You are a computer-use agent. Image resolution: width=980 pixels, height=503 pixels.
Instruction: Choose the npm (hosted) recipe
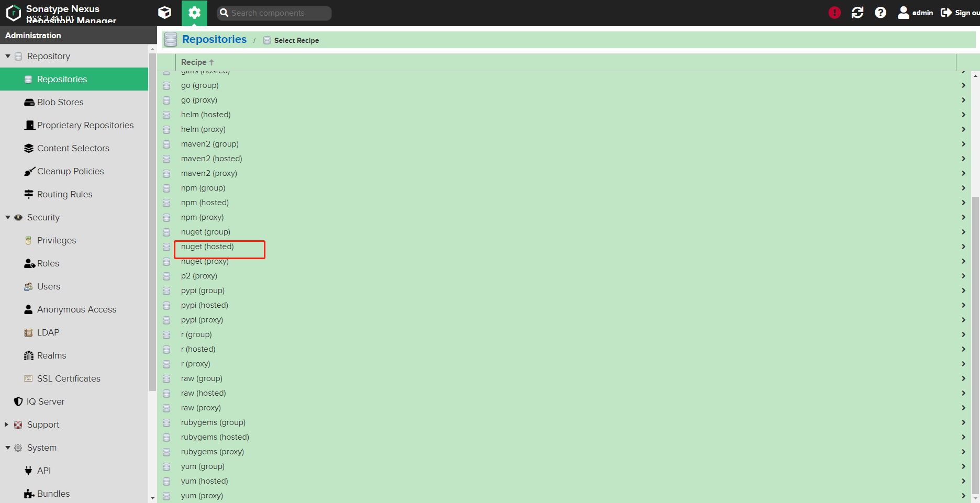[205, 203]
